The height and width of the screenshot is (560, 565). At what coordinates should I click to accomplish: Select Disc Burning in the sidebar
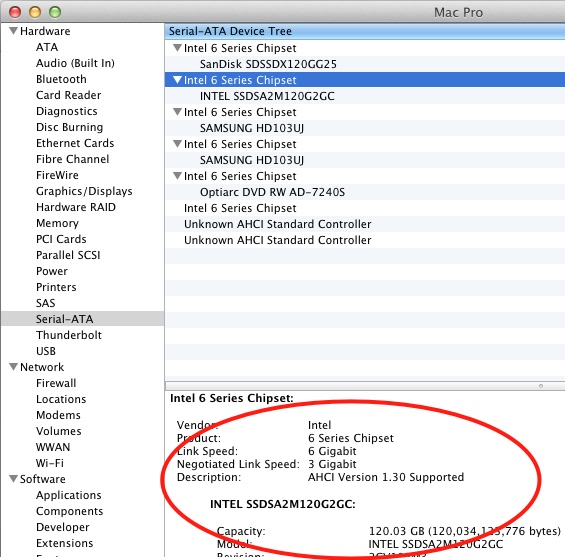[x=70, y=127]
